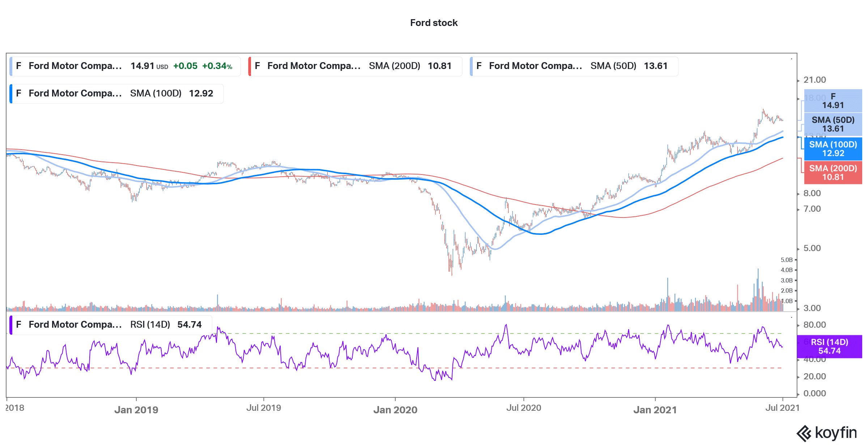Click the Jul 2019 date label
The height and width of the screenshot is (448, 868).
pos(264,408)
